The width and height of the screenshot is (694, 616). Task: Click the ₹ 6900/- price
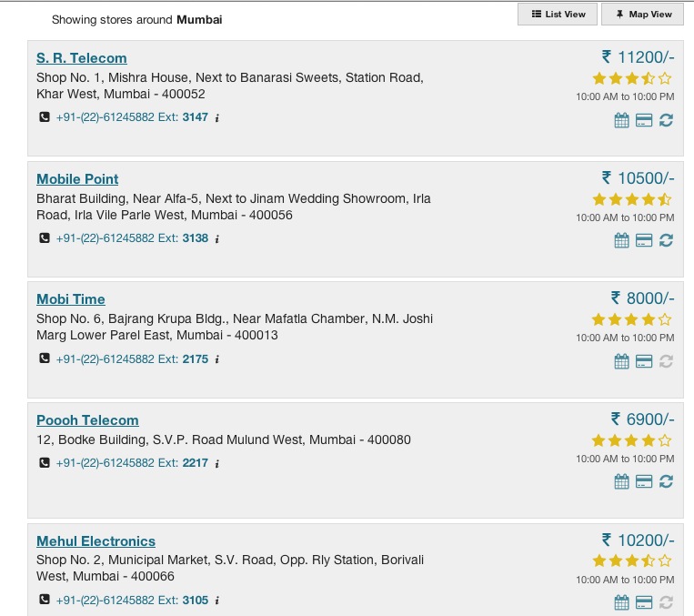click(643, 419)
